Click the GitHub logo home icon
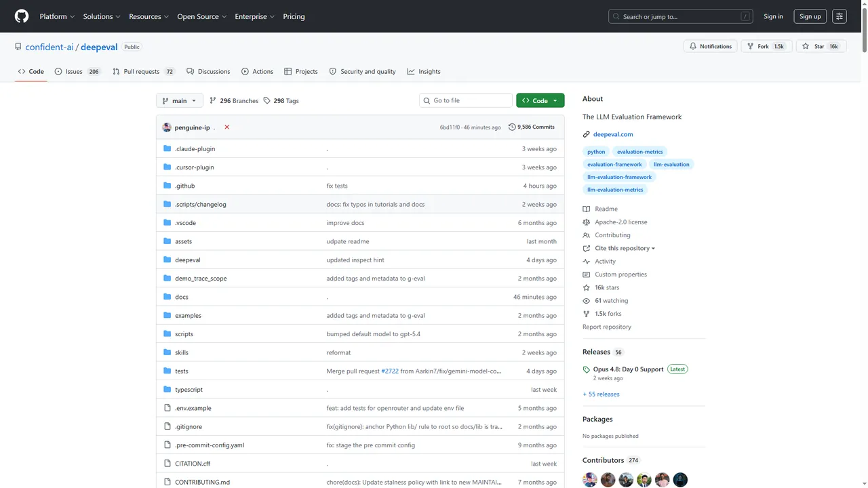 pos(22,16)
